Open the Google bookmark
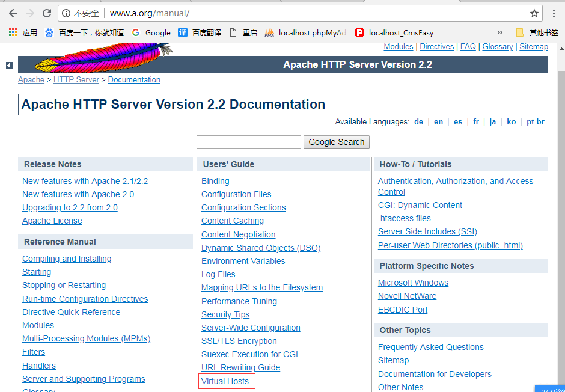The image size is (565, 392). (x=151, y=33)
